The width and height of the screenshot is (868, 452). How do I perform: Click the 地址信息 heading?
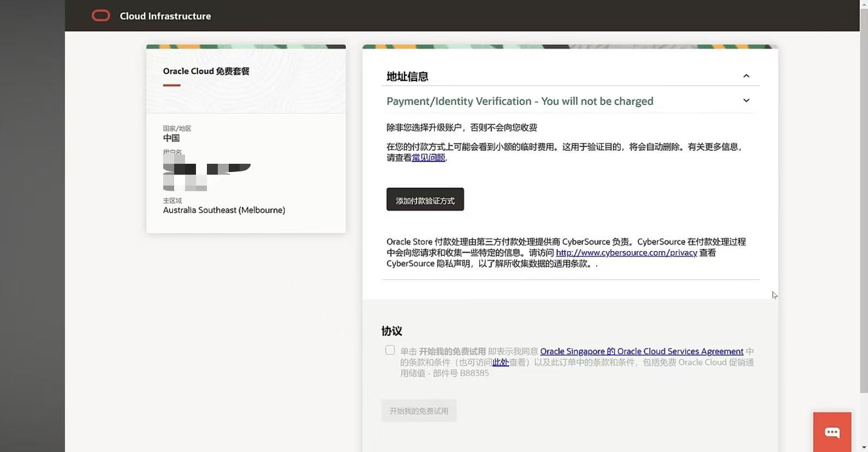coord(407,76)
